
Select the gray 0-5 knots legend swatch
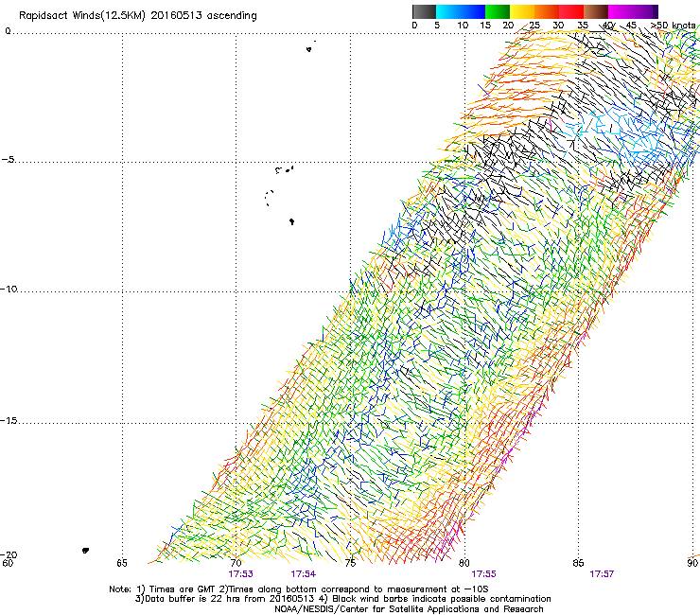(424, 11)
